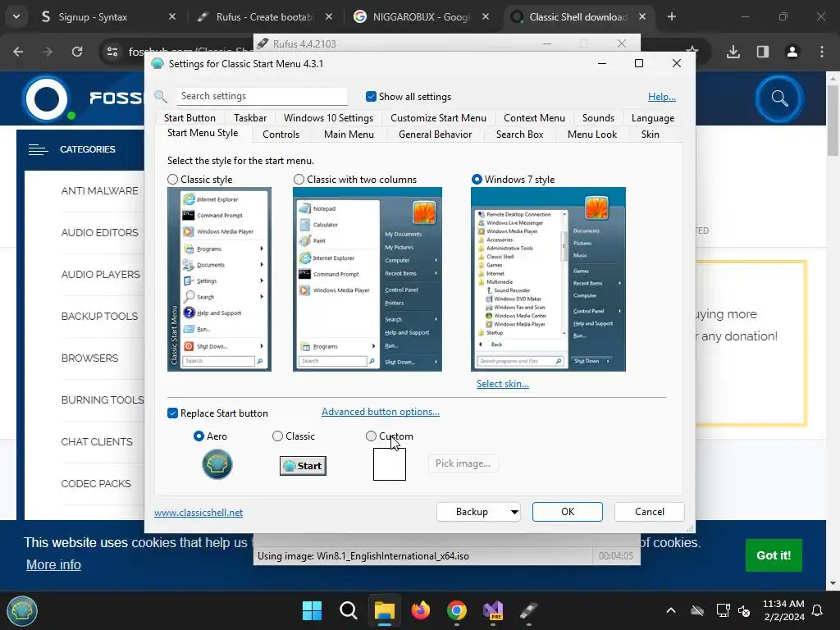The width and height of the screenshot is (840, 630).
Task: Click Chrome downloads icon
Action: coord(733,52)
